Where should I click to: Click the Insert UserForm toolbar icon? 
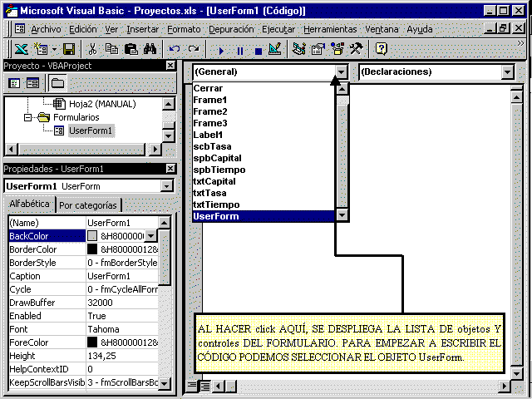click(41, 50)
